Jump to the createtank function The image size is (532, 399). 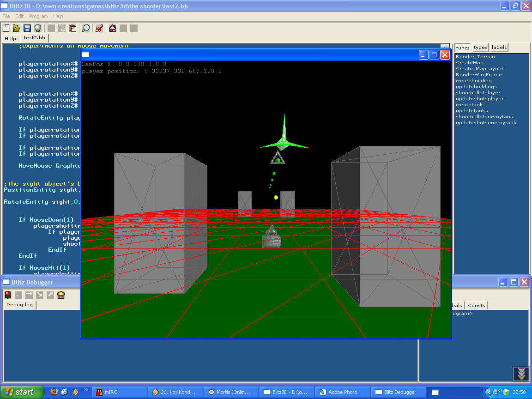[x=469, y=105]
